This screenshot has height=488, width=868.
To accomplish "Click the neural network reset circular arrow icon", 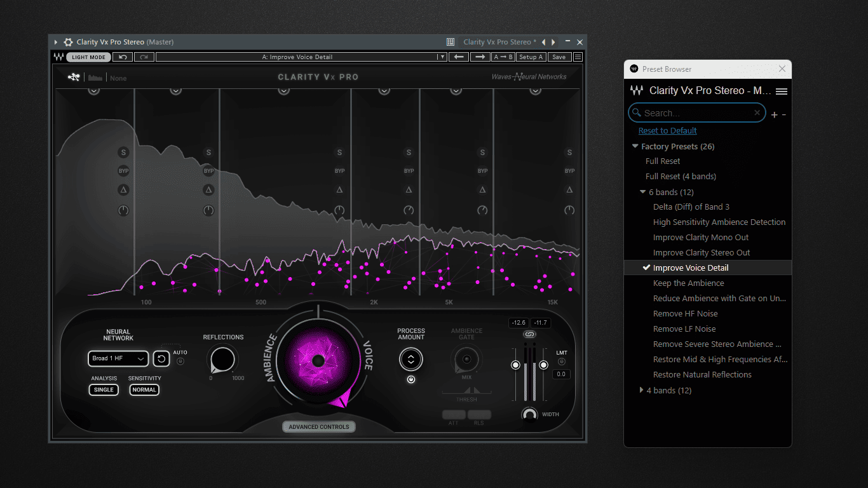I will (x=161, y=359).
